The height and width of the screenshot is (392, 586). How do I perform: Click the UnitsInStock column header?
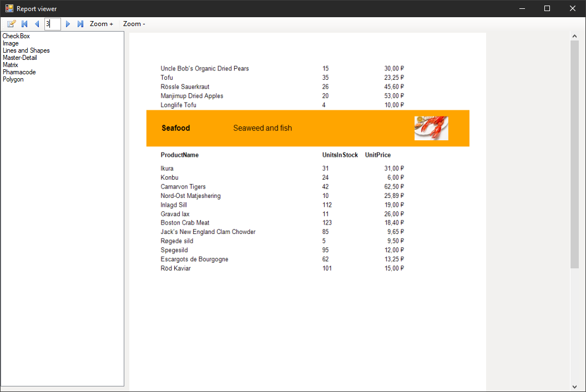340,155
